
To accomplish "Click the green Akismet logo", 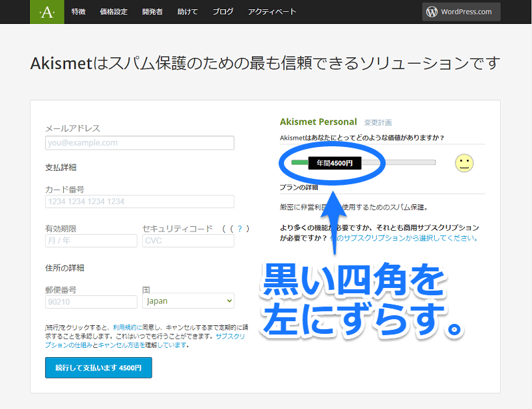I will point(47,12).
